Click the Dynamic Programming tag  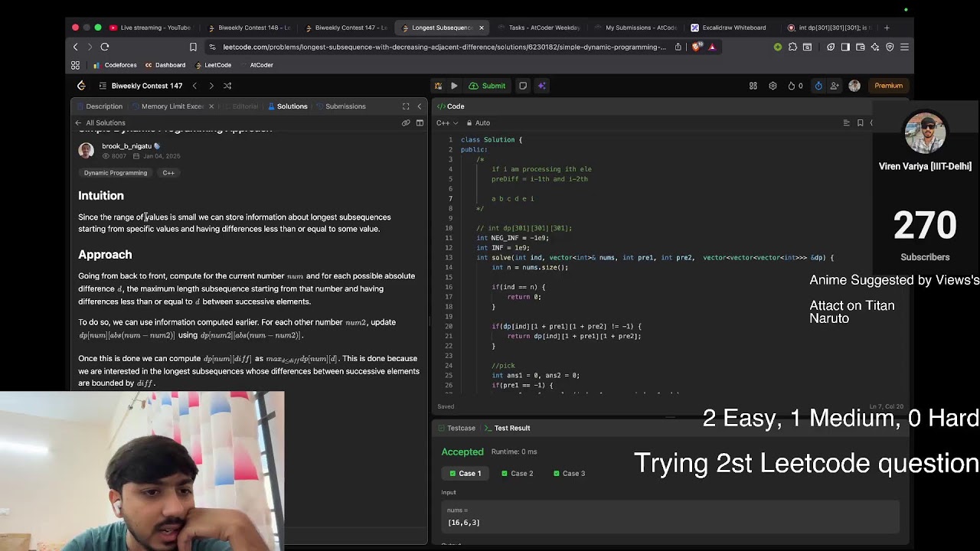[x=116, y=173]
